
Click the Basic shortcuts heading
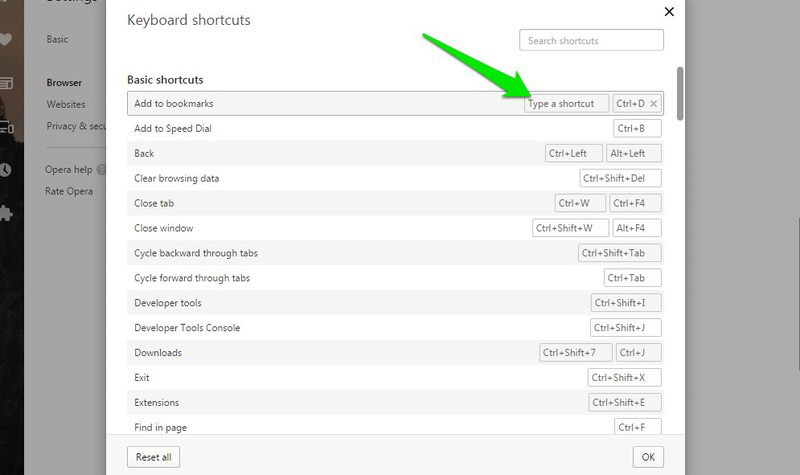coord(165,80)
